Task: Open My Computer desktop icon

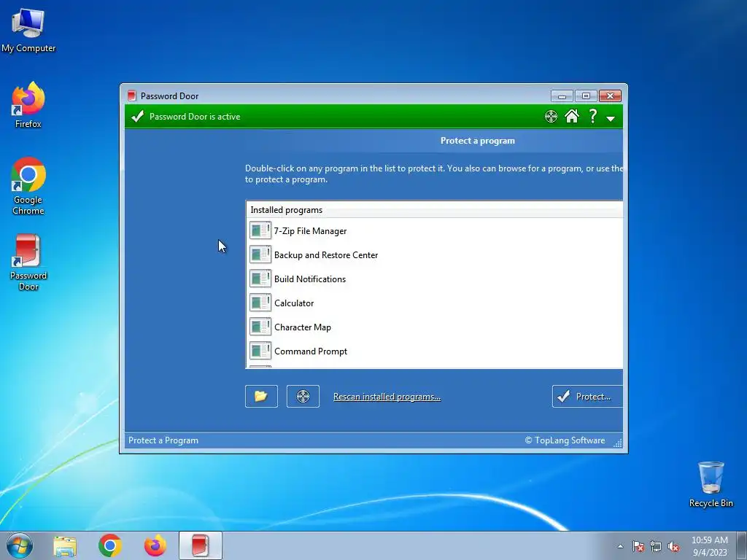Action: point(28,30)
